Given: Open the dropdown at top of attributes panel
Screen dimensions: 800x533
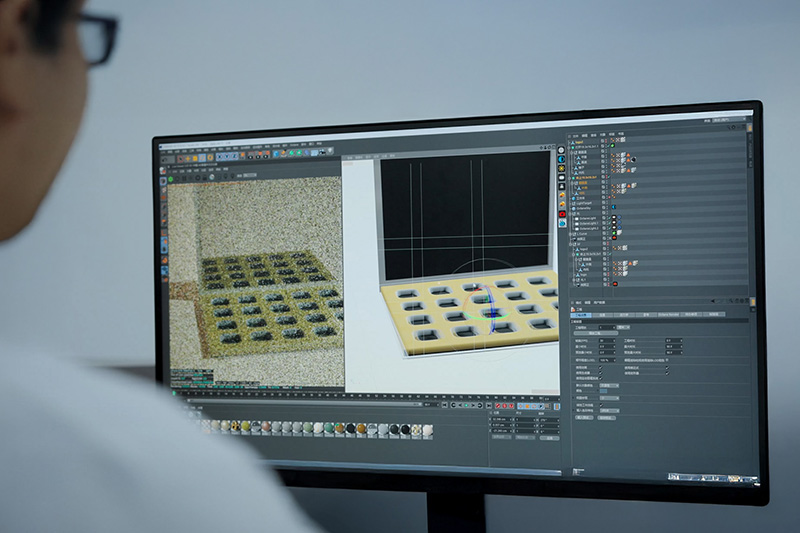Looking at the screenshot, I should [608, 327].
